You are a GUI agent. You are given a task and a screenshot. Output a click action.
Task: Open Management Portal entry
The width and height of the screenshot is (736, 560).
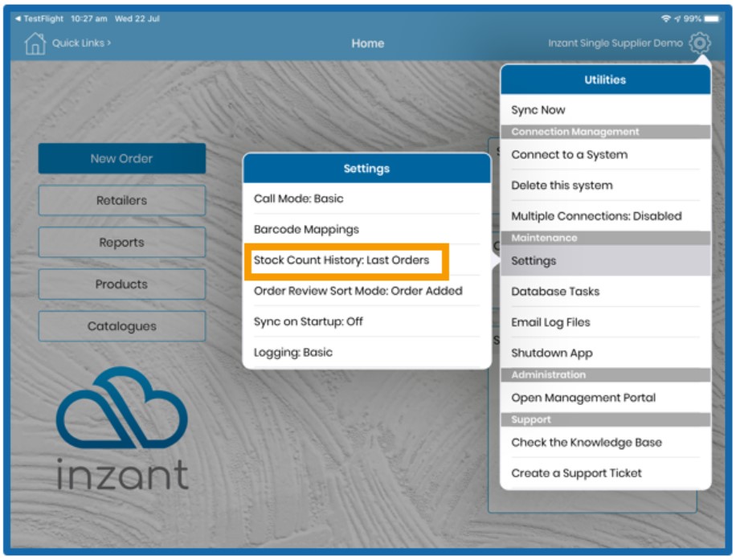pos(606,398)
